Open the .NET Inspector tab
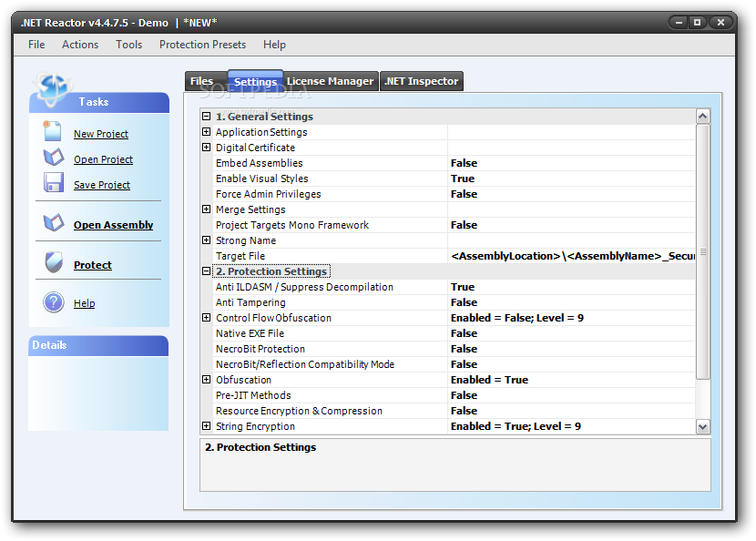Image resolution: width=756 pixels, height=541 pixels. (422, 81)
